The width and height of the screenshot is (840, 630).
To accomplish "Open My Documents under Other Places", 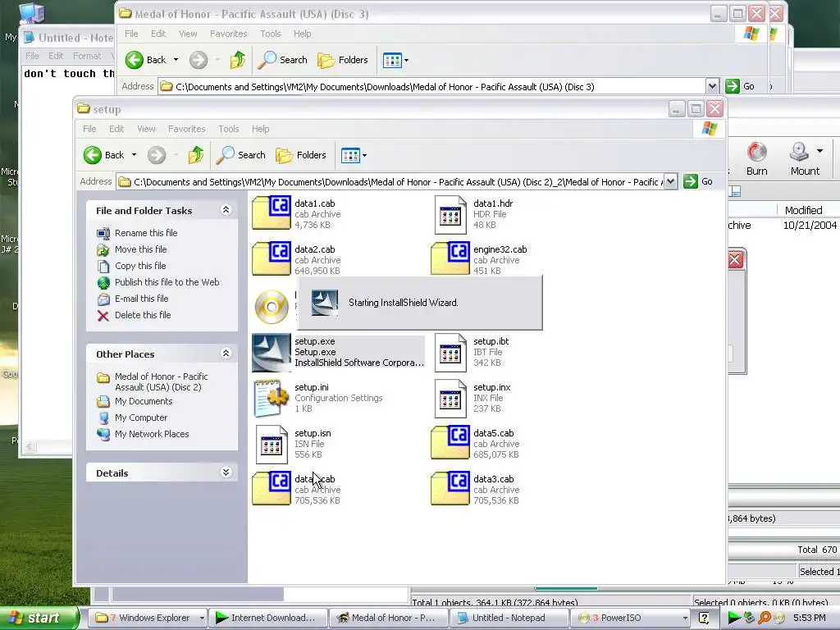I will point(143,401).
